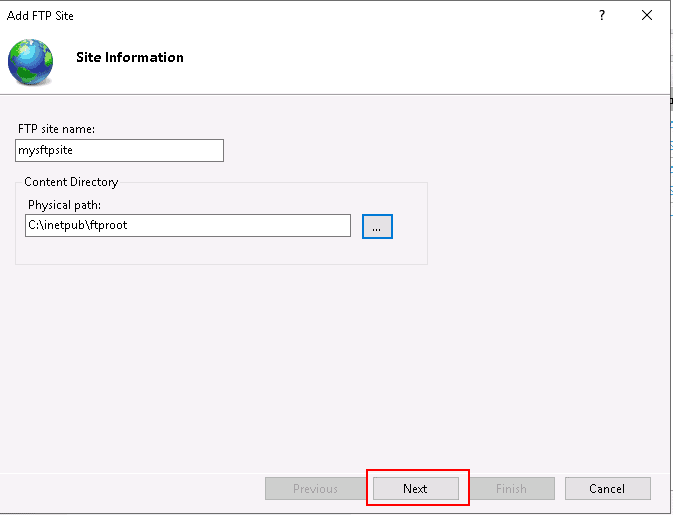Focus the FTP site name field

pos(119,150)
